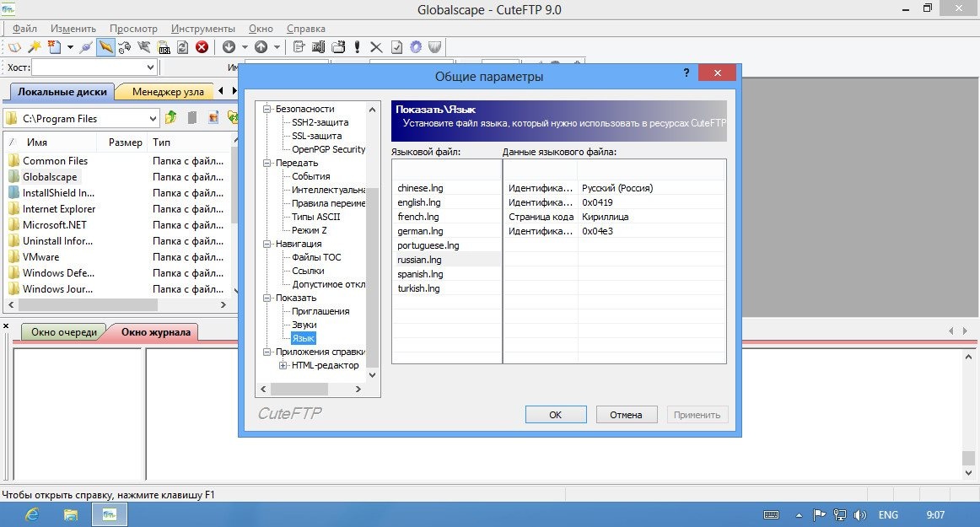The height and width of the screenshot is (527, 980).
Task: Click the exclamation mark Execute icon
Action: pyautogui.click(x=357, y=47)
